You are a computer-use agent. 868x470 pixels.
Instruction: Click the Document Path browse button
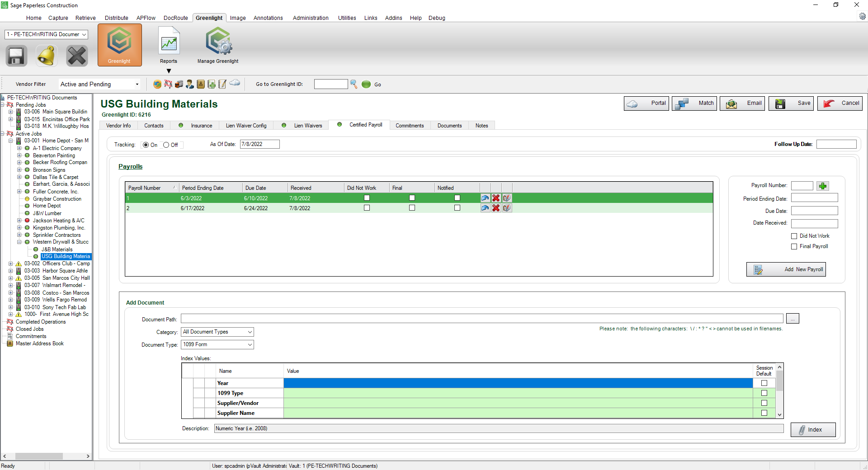click(x=793, y=319)
